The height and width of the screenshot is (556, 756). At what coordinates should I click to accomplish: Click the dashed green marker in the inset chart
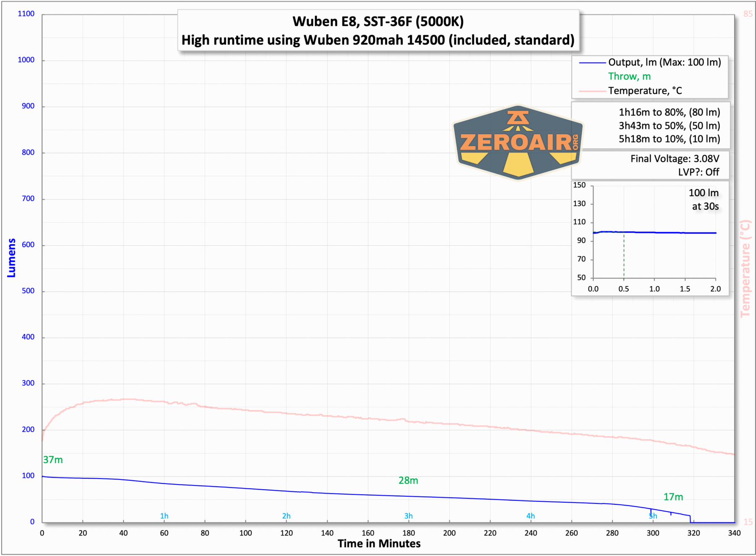pos(624,257)
